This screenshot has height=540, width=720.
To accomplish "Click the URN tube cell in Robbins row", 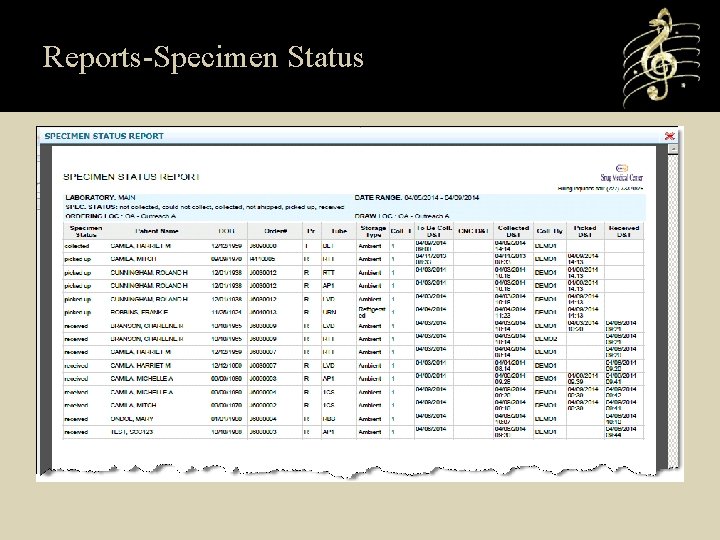I will (329, 312).
